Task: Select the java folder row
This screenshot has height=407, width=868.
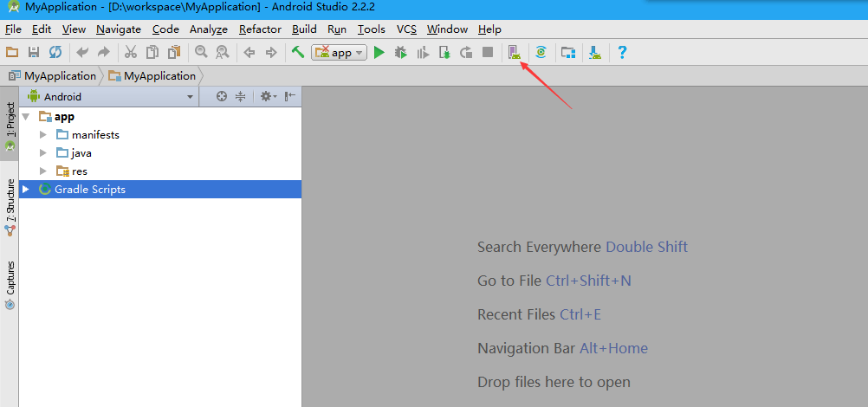Action: [x=160, y=152]
